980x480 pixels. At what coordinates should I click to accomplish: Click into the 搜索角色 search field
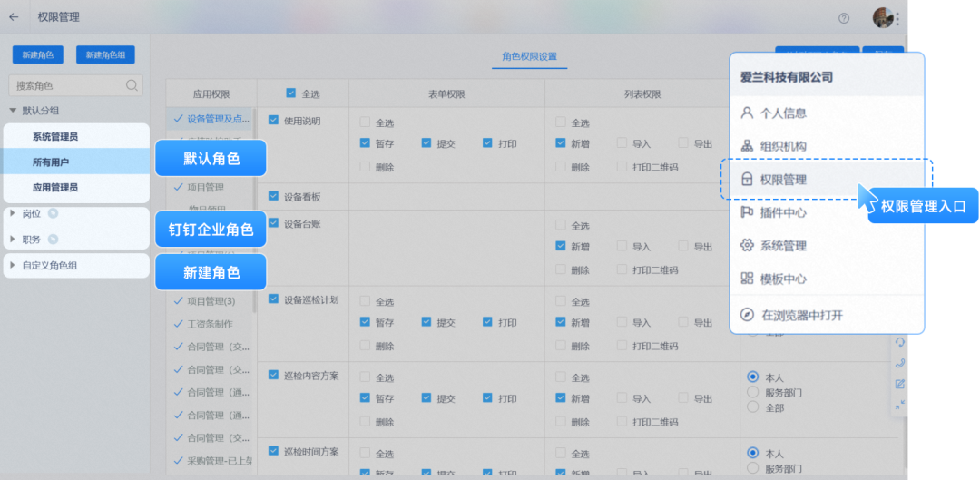[x=68, y=85]
